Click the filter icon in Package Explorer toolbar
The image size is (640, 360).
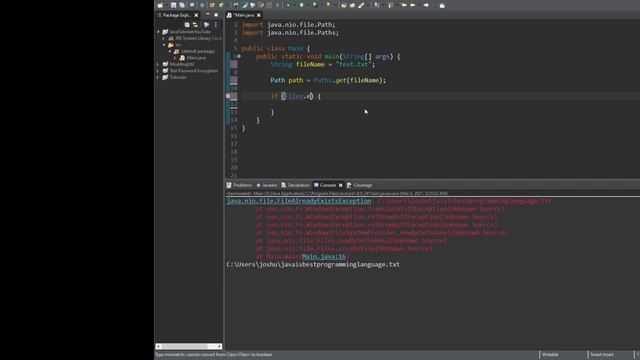tap(206, 24)
